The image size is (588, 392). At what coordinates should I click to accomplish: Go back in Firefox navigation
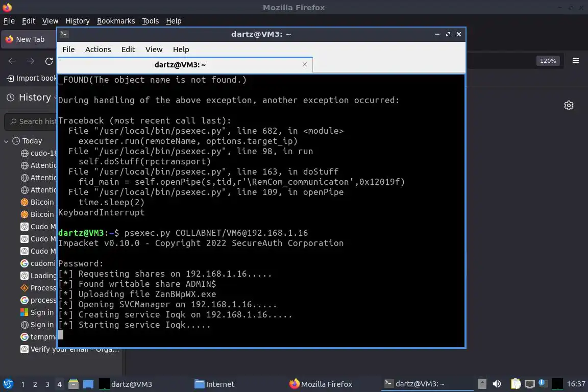coord(12,61)
